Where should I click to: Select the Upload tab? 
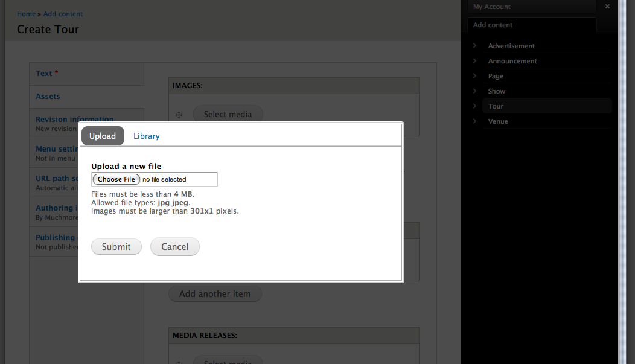tap(103, 136)
